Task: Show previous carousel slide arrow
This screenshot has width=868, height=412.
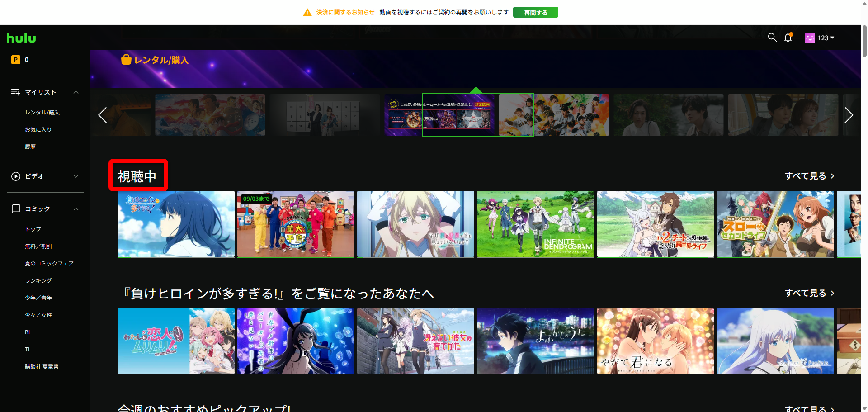Action: click(x=103, y=115)
